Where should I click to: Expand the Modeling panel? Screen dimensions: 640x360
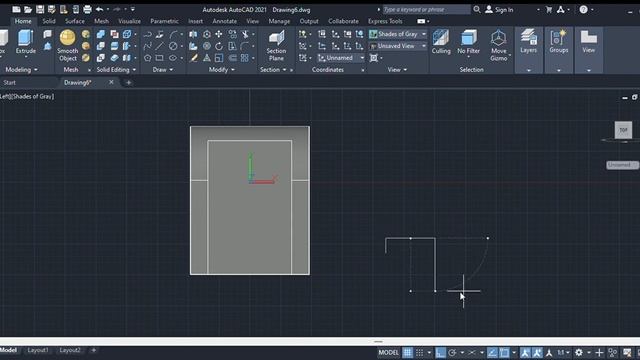coord(21,70)
